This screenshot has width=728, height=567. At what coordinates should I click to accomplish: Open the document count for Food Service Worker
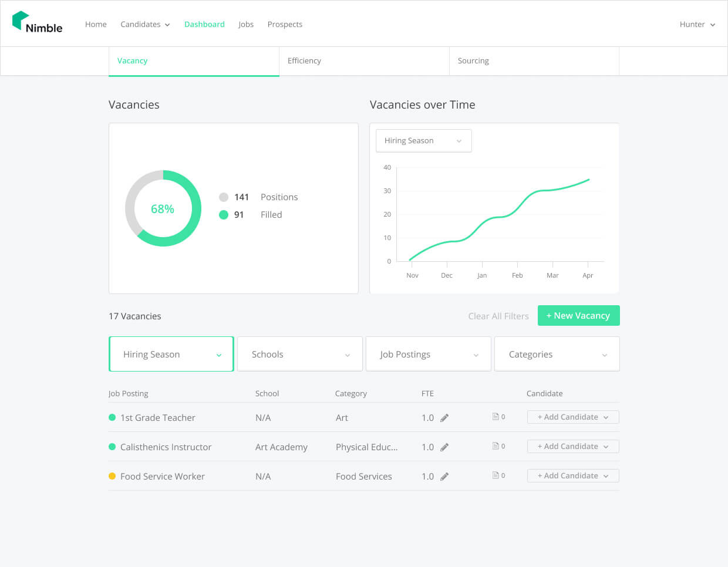click(x=497, y=475)
